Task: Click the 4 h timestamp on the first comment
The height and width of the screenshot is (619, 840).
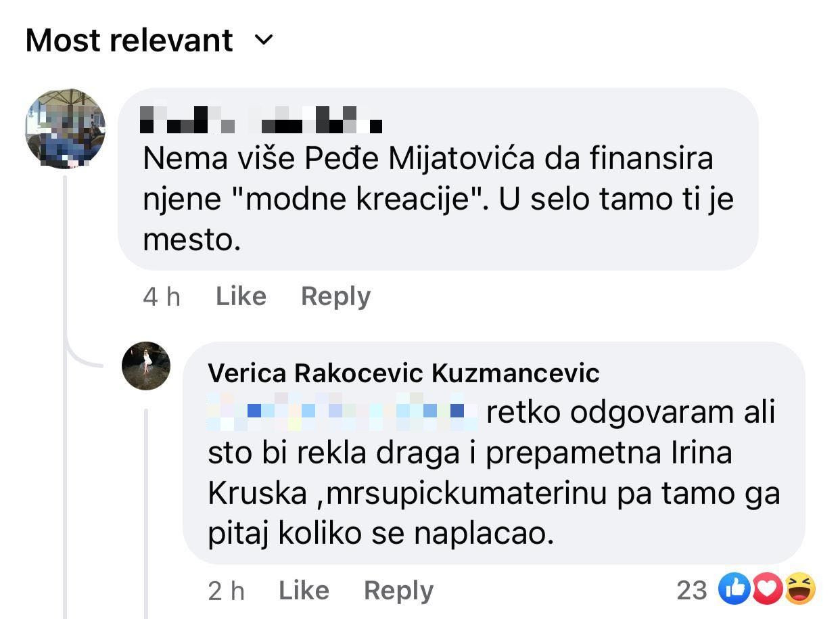Action: tap(162, 296)
